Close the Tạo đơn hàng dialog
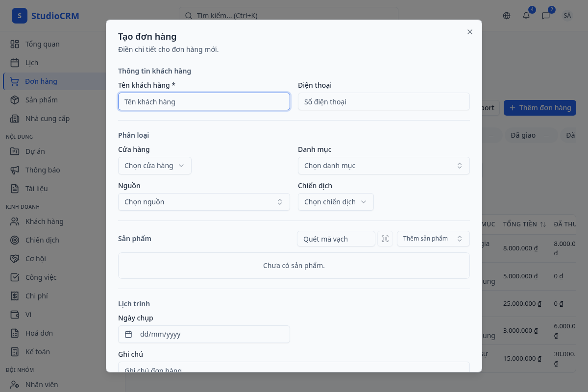588x392 pixels. pyautogui.click(x=469, y=32)
